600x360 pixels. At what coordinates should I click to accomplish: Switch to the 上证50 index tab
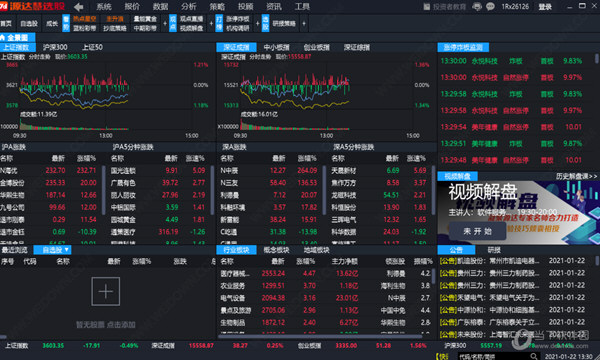pos(92,47)
